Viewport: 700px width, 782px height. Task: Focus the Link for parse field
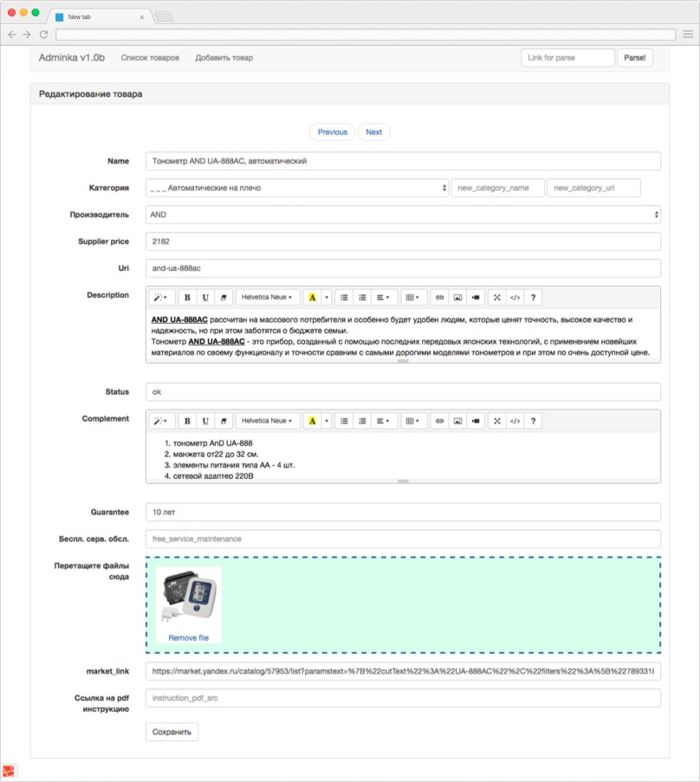click(567, 58)
